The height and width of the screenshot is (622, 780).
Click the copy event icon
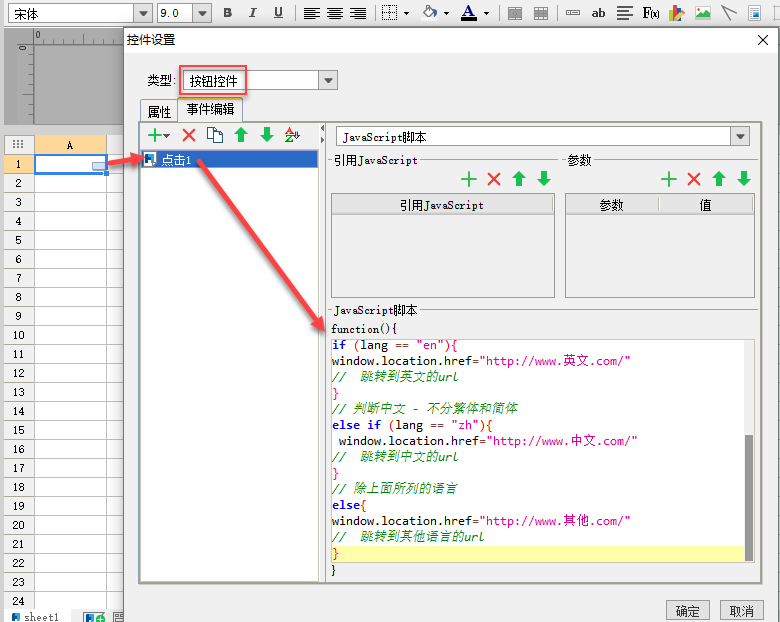pos(215,135)
